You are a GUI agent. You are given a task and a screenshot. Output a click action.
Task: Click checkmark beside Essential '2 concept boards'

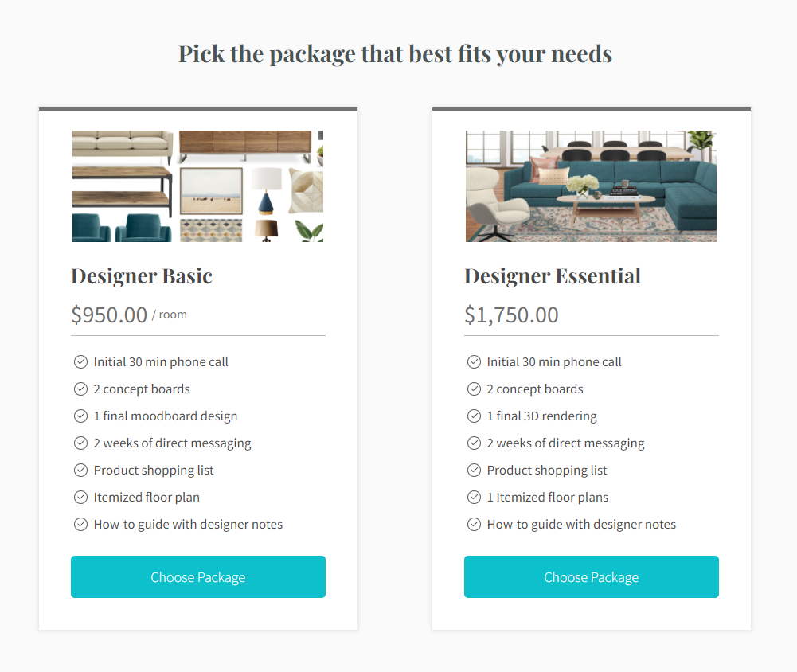(x=474, y=389)
